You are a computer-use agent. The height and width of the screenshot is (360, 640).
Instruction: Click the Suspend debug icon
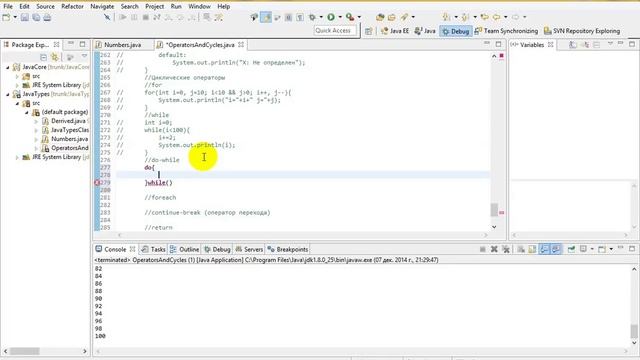[x=134, y=17]
